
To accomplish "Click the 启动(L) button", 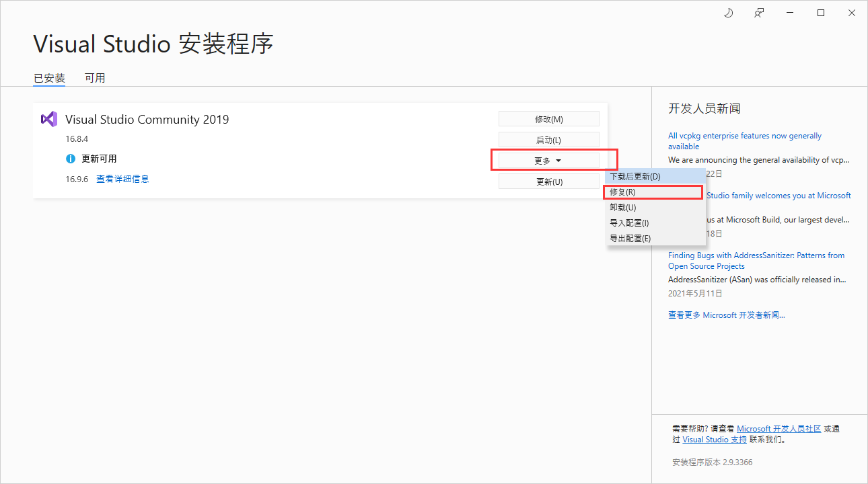I will pyautogui.click(x=549, y=140).
